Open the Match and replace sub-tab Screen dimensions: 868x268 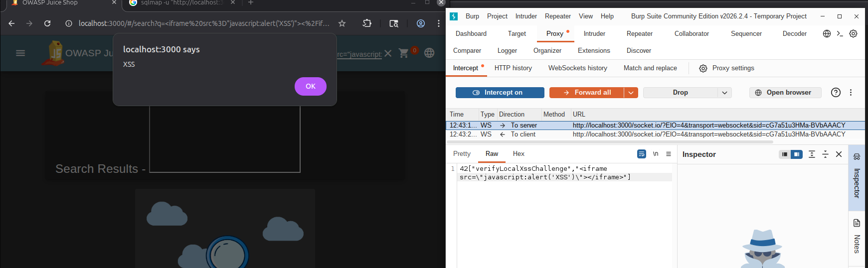pyautogui.click(x=650, y=68)
